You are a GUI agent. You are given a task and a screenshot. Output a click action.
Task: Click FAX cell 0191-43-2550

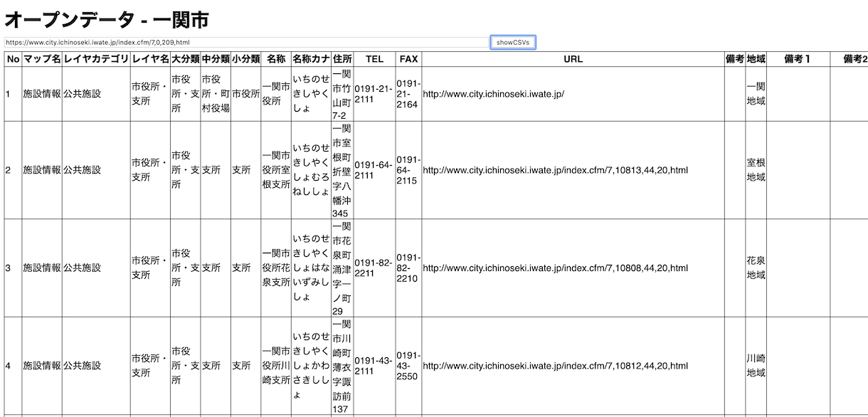pyautogui.click(x=408, y=366)
